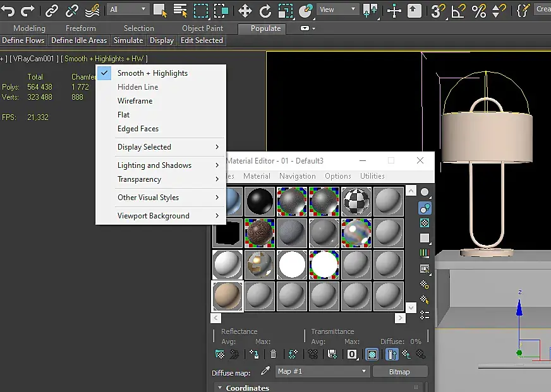Click the Define Flows button

(23, 40)
